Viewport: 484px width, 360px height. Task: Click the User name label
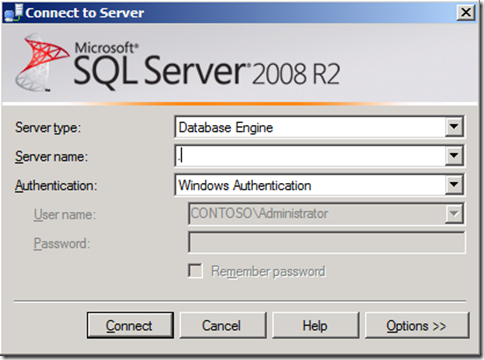point(65,214)
